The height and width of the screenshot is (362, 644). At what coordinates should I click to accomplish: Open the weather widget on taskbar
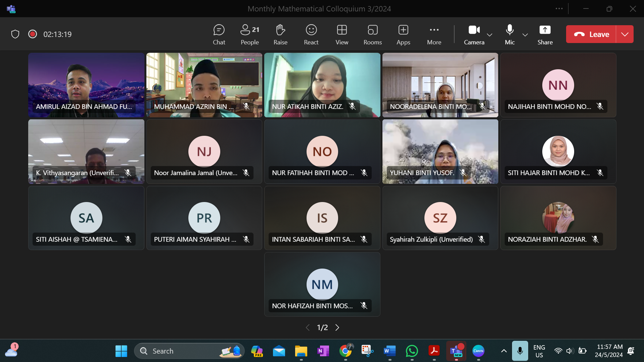[12, 351]
